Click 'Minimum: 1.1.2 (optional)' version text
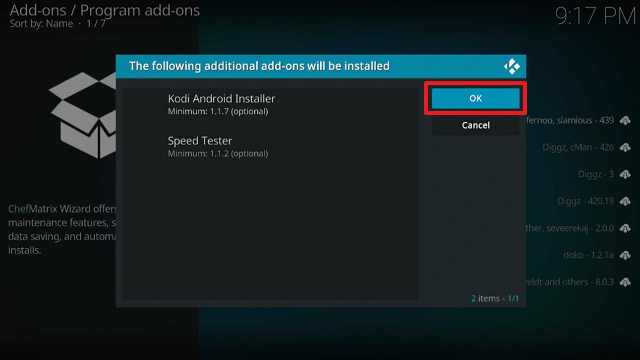 pyautogui.click(x=218, y=154)
